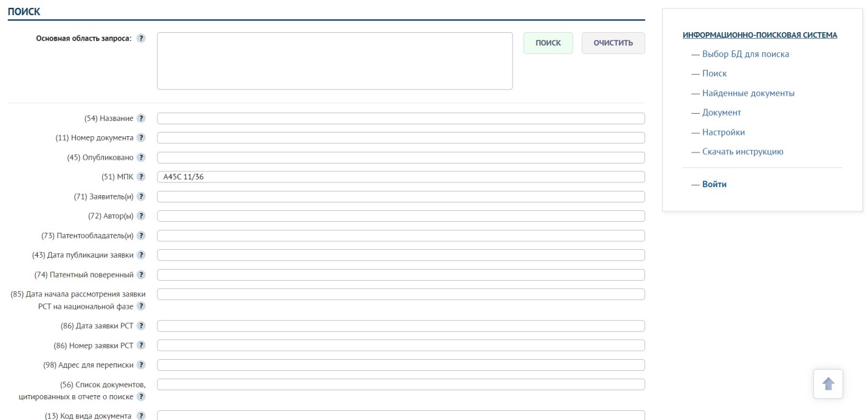Click help icon for (43) Дата публикации заявки
This screenshot has height=420, width=868.
tap(141, 255)
